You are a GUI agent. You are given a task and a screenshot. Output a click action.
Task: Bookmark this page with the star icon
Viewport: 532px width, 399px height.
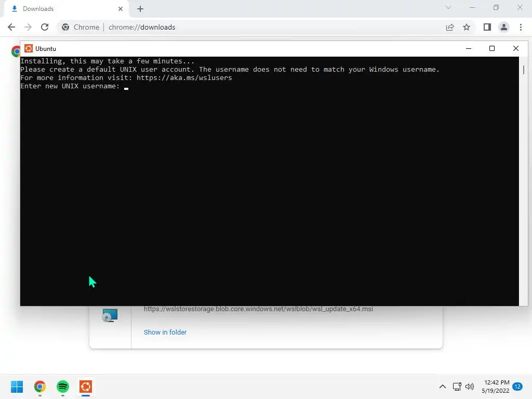pyautogui.click(x=467, y=27)
